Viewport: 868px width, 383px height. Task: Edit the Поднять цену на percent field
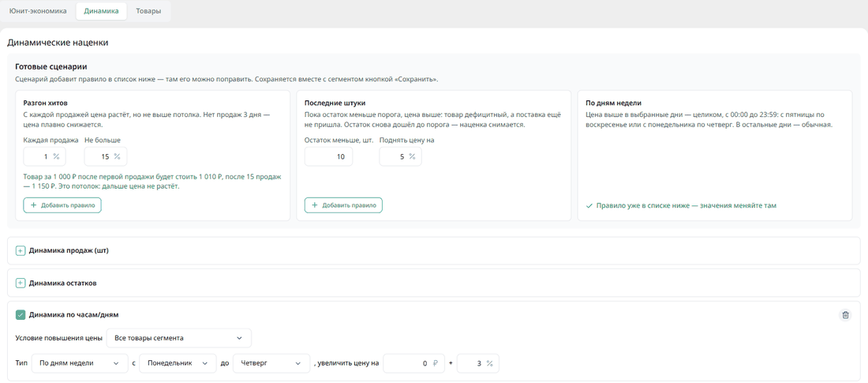pos(400,157)
